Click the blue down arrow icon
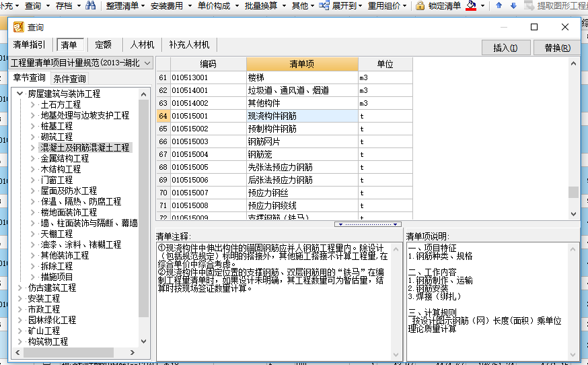Image resolution: width=588 pixels, height=365 pixels. point(513,6)
